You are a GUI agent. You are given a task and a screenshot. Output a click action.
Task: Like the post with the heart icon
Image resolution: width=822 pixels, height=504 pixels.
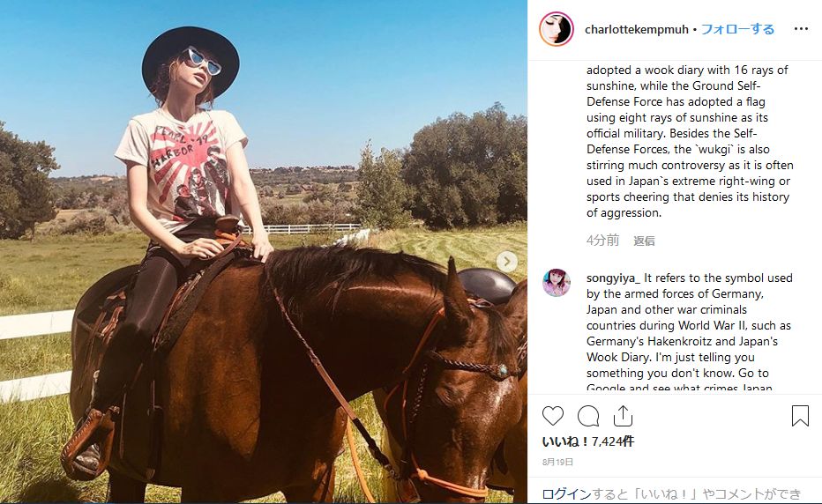(552, 416)
